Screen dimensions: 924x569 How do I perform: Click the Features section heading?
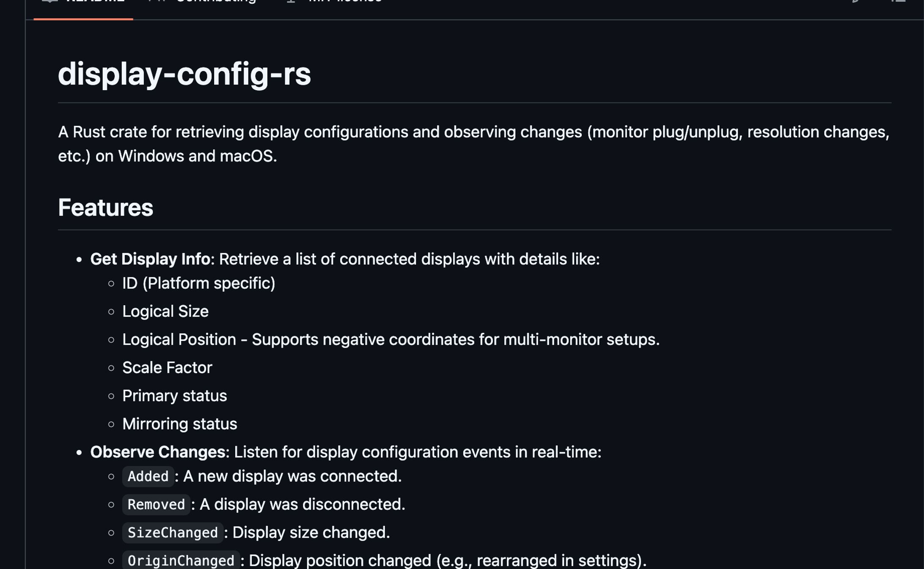[106, 208]
